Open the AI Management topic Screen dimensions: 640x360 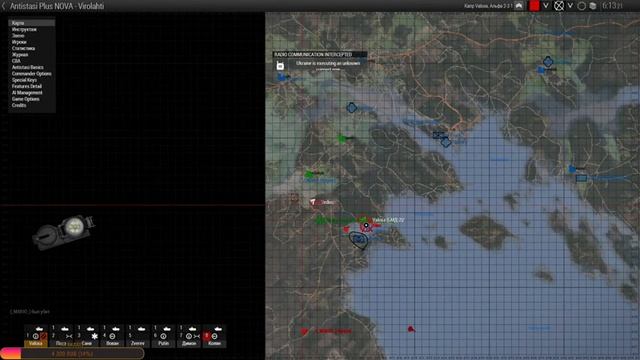click(x=27, y=93)
